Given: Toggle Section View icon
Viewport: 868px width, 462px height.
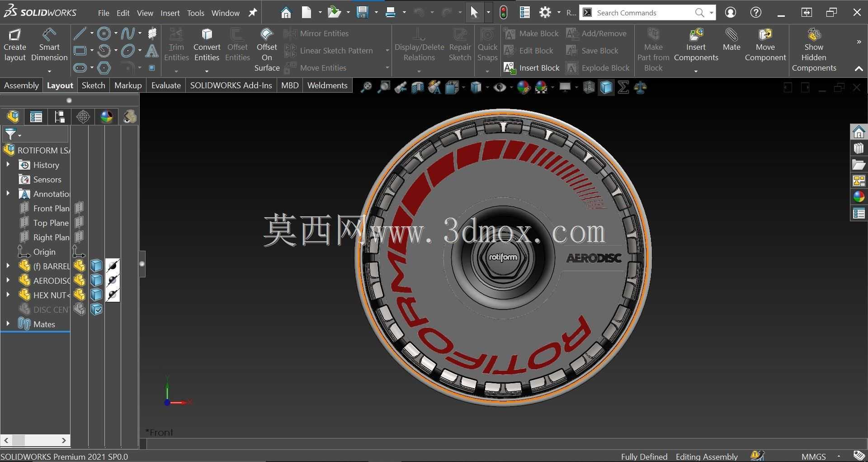Looking at the screenshot, I should (x=417, y=87).
